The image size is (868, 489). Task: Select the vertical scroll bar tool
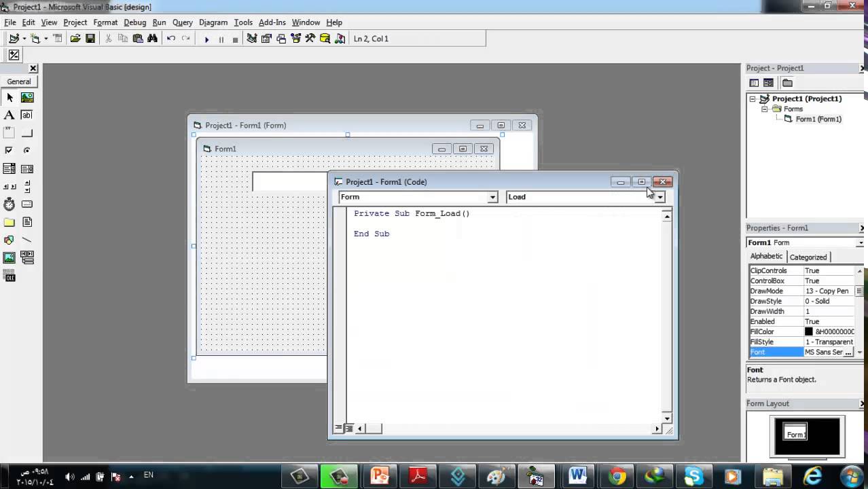pyautogui.click(x=27, y=186)
